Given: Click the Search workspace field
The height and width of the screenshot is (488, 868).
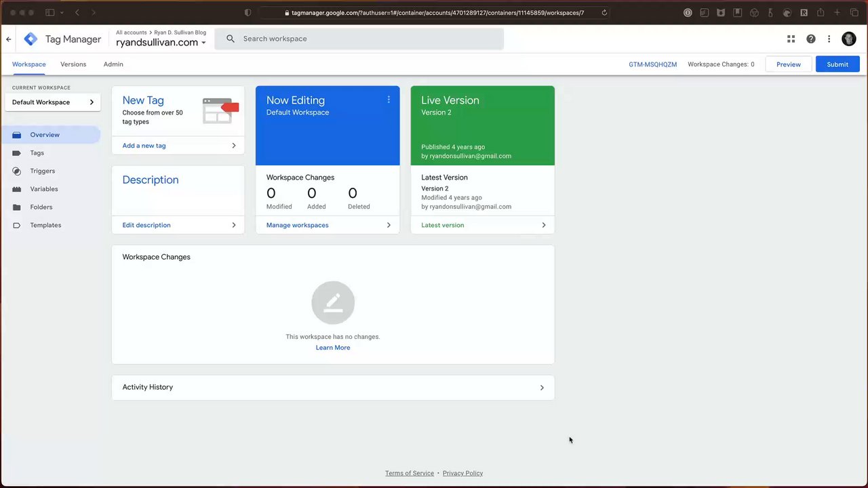Looking at the screenshot, I should click(x=359, y=39).
